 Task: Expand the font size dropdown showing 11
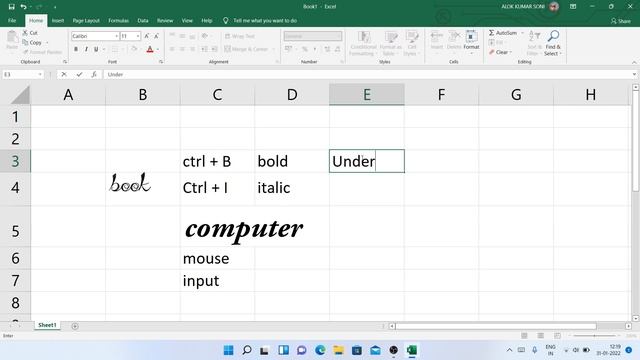[x=138, y=36]
